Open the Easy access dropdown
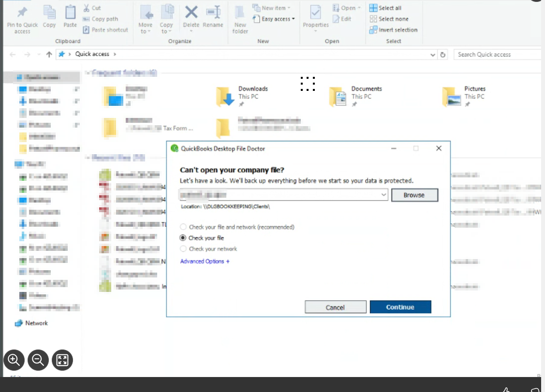The height and width of the screenshot is (392, 545). (x=274, y=19)
